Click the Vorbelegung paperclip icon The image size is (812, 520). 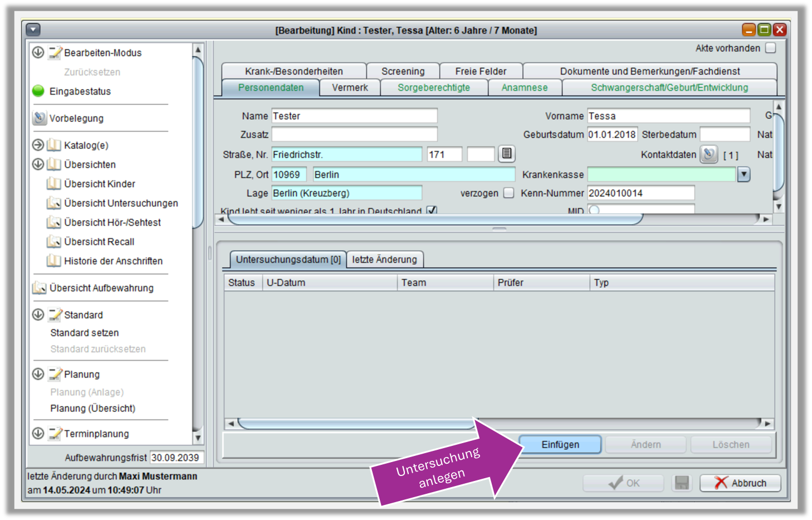click(40, 118)
